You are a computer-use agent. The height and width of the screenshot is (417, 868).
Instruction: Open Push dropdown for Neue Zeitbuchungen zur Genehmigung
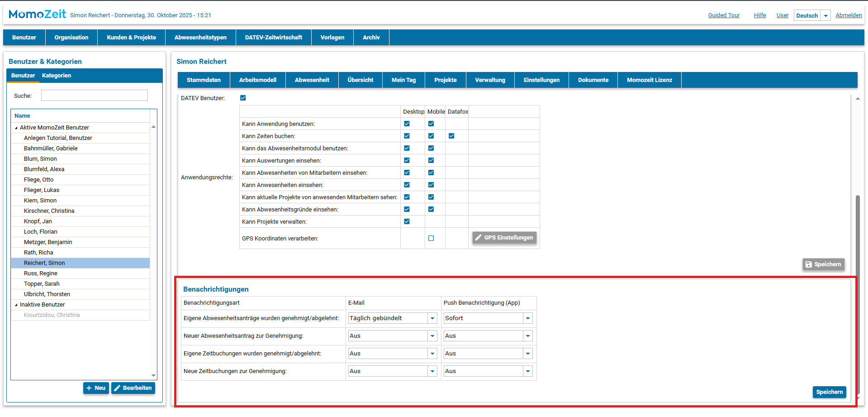click(527, 371)
